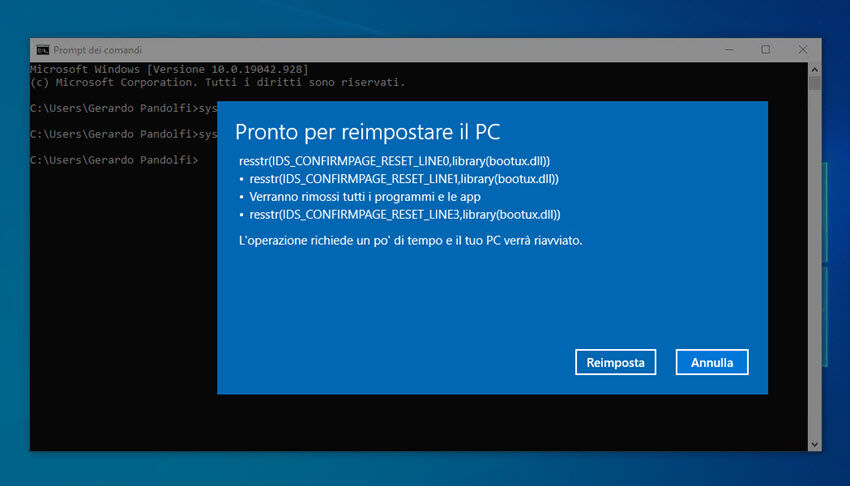The height and width of the screenshot is (486, 850).
Task: Close the Prompt dei comandi window
Action: pos(802,50)
